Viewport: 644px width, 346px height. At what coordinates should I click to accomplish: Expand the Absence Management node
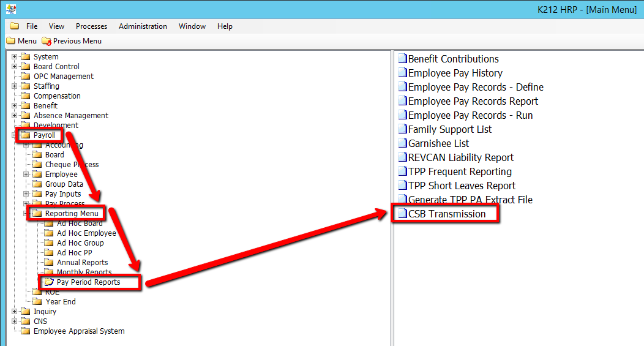tap(14, 116)
